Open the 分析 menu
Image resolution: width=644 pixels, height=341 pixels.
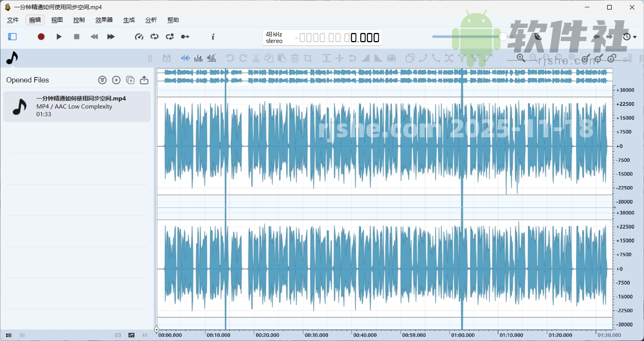(x=151, y=20)
